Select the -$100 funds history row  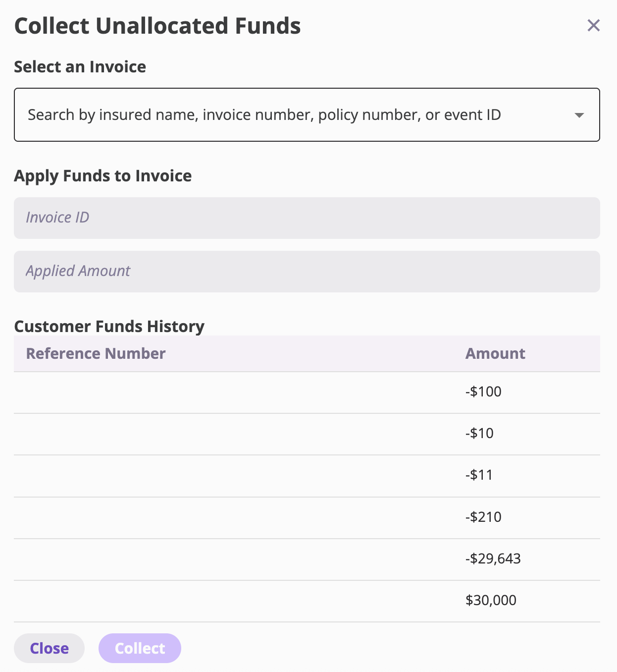[307, 392]
